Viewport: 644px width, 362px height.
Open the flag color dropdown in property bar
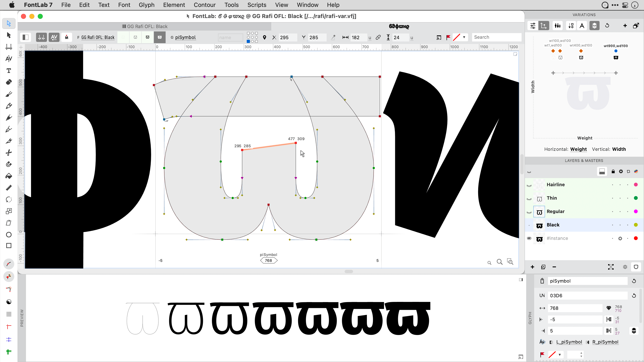(x=464, y=37)
